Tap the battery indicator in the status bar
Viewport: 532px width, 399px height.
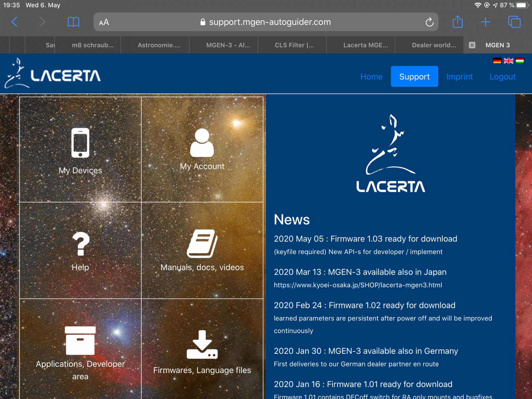(522, 5)
